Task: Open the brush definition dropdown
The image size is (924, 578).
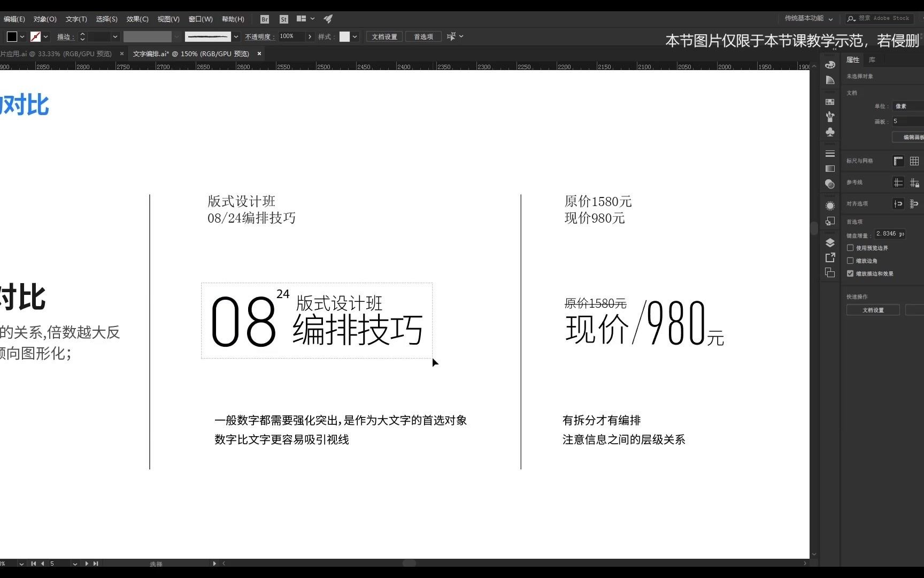Action: tap(236, 37)
